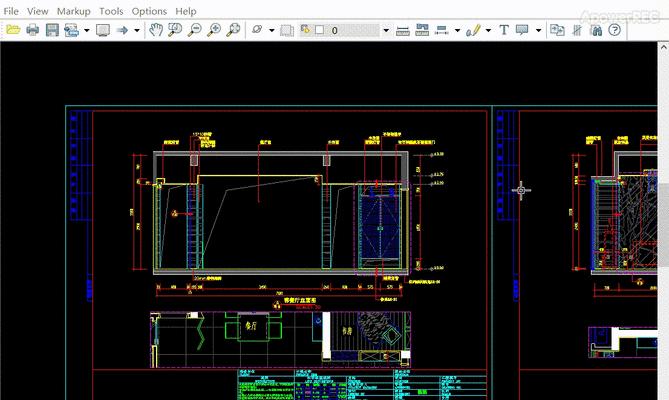Expand the callout tool dropdown arrow

pyautogui.click(x=538, y=30)
